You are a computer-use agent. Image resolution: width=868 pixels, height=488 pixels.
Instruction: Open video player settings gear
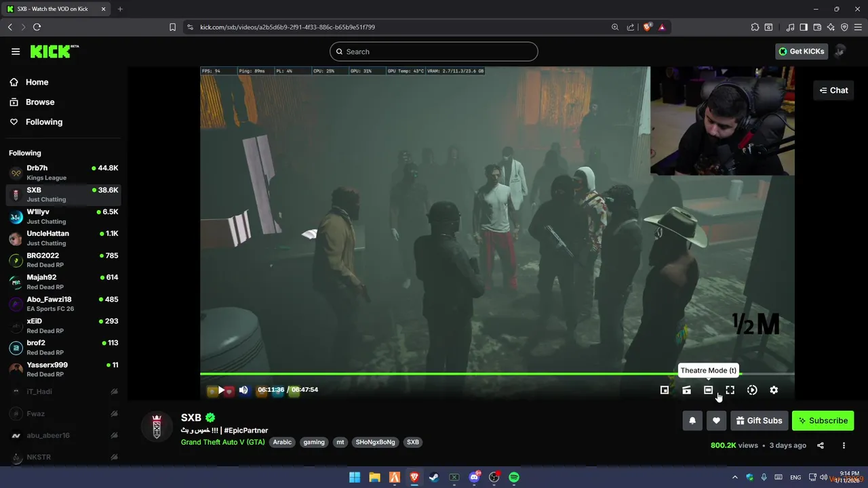[x=774, y=390]
